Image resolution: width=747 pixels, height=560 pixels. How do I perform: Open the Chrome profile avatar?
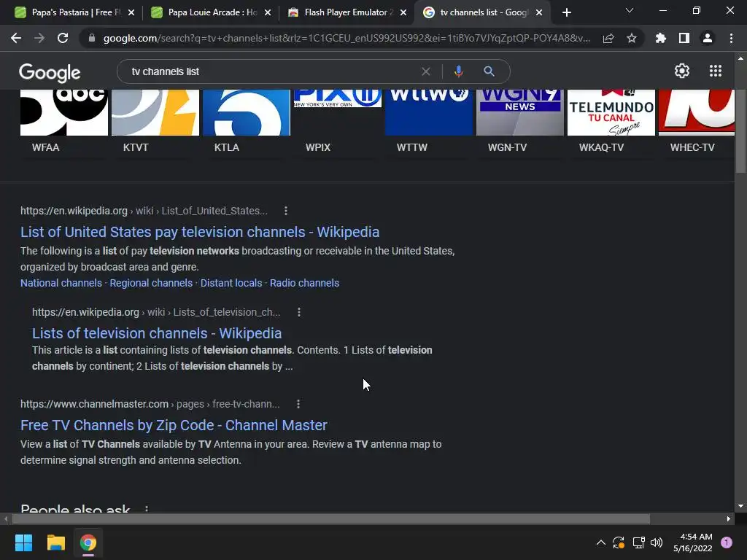click(708, 38)
